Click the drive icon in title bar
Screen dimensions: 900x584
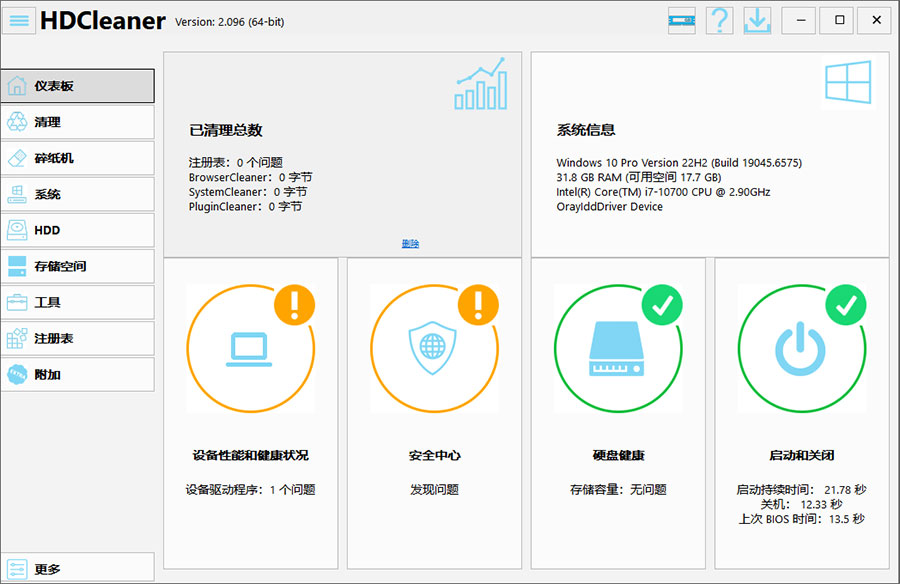(681, 21)
